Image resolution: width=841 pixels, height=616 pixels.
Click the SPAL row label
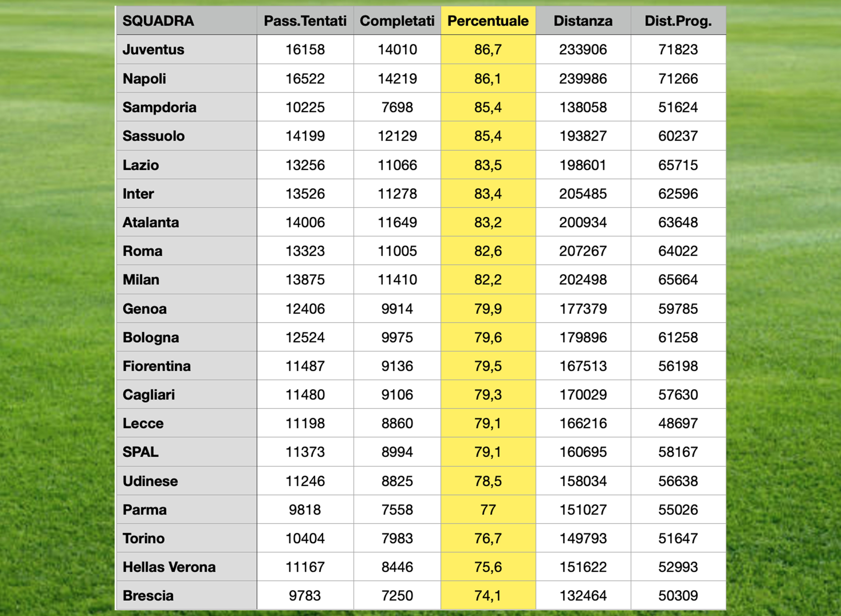(x=187, y=452)
